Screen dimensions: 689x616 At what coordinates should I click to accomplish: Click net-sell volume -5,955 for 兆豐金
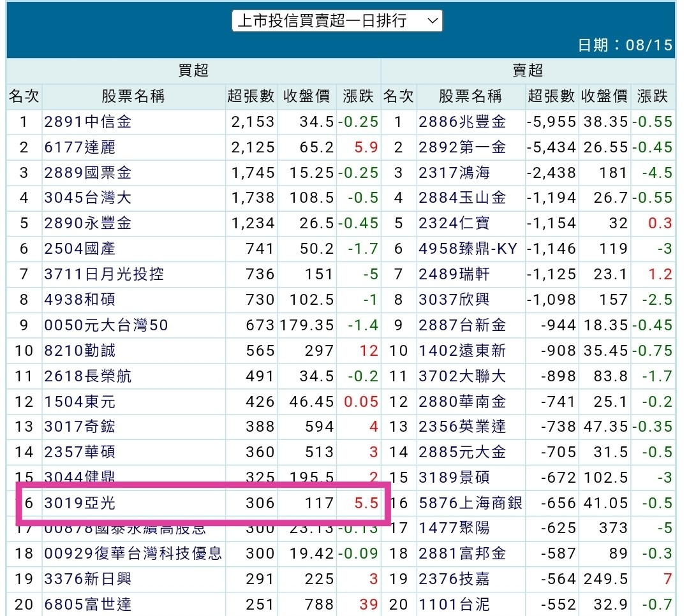tap(551, 122)
